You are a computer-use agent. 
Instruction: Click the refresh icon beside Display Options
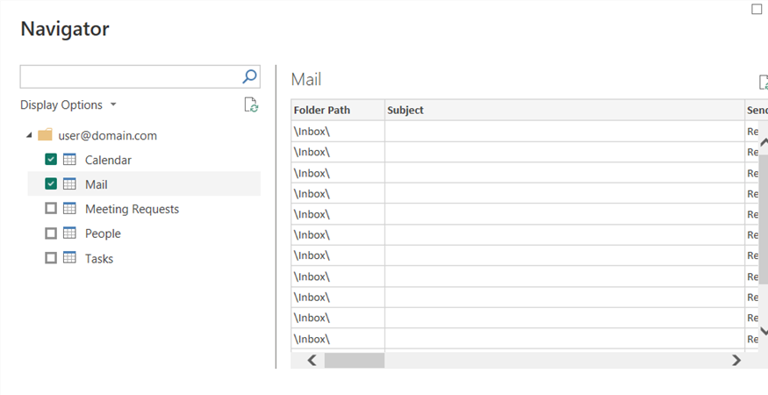coord(251,105)
